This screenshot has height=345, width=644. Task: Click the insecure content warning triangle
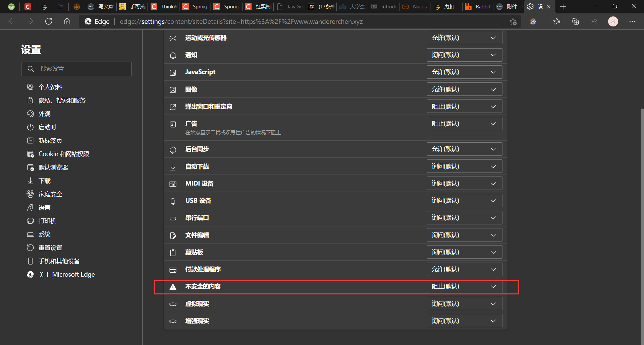(173, 287)
